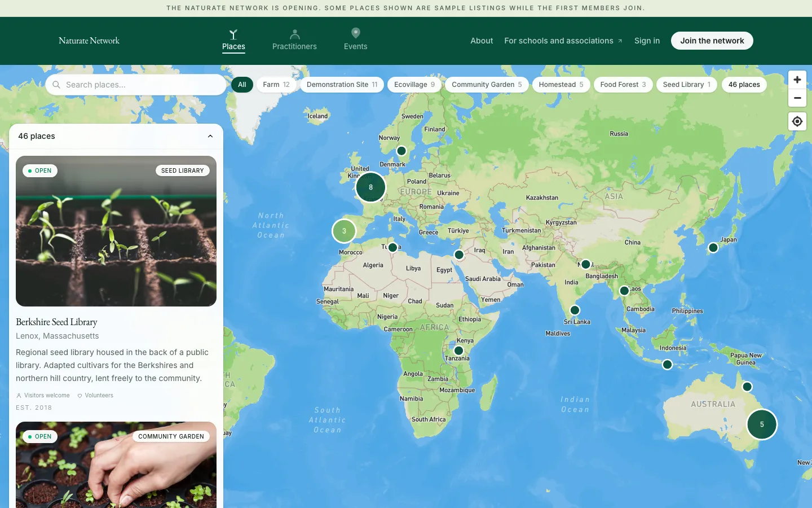Screen dimensions: 812x508
Task: Filter places by Farm
Action: click(276, 85)
